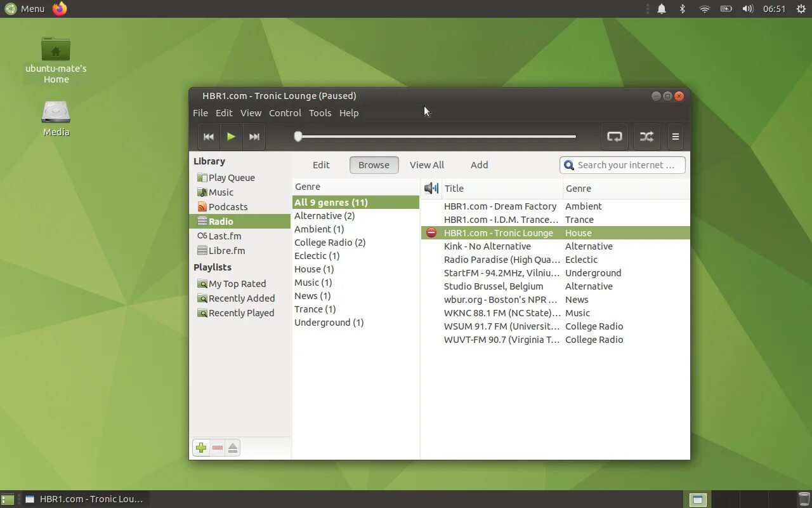Select the Trance (1) genre
Viewport: 812px width, 508px height.
coord(355,309)
